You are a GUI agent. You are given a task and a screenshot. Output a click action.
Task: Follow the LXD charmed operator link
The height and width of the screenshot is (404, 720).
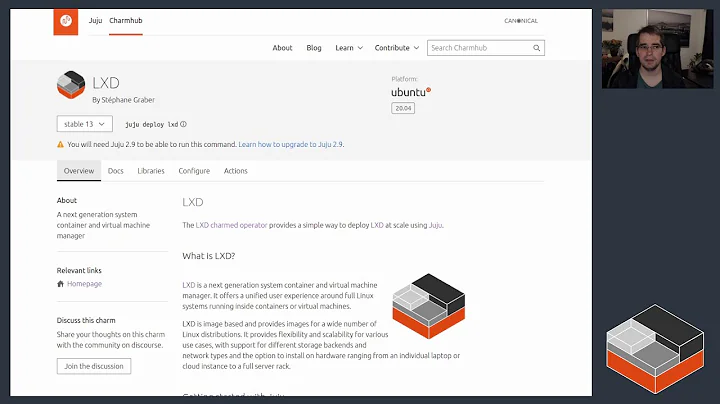tap(231, 225)
